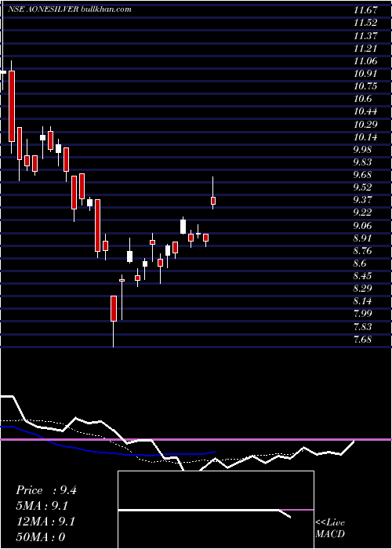This screenshot has width=392, height=549.
Task: Click the '50MA : 0' readout
Action: tap(41, 537)
